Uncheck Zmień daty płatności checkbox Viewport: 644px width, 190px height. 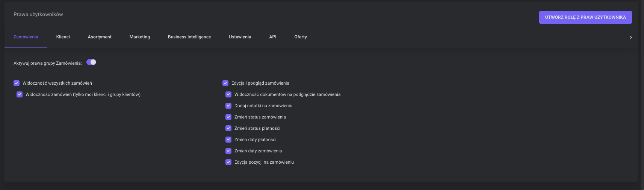228,140
